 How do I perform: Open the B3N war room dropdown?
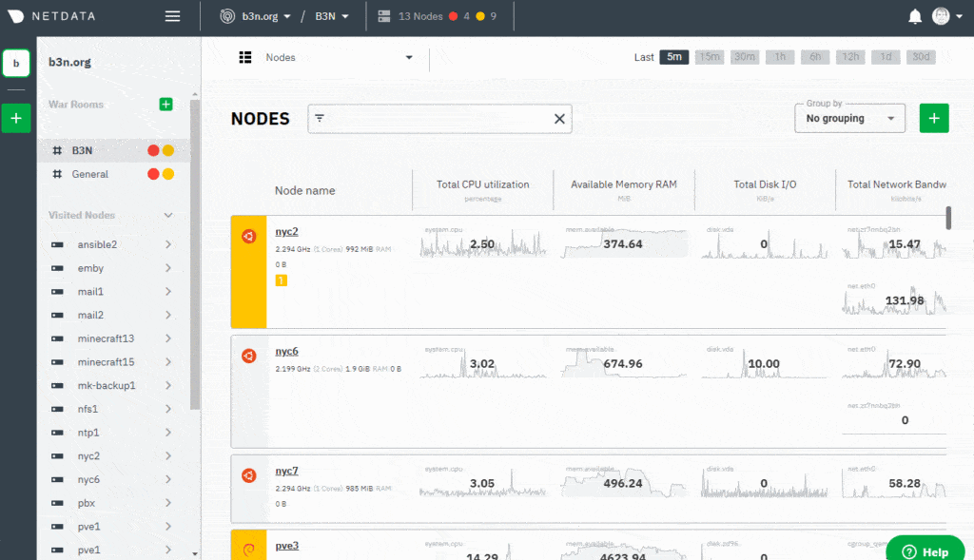coord(332,16)
